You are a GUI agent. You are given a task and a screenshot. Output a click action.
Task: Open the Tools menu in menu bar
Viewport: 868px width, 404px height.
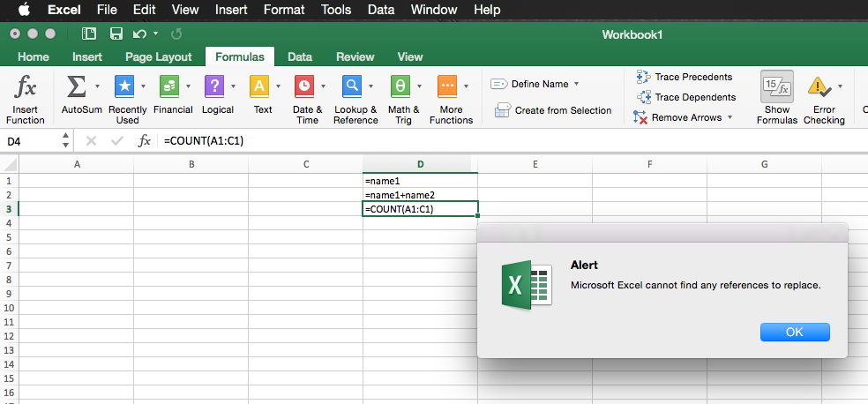click(x=335, y=10)
